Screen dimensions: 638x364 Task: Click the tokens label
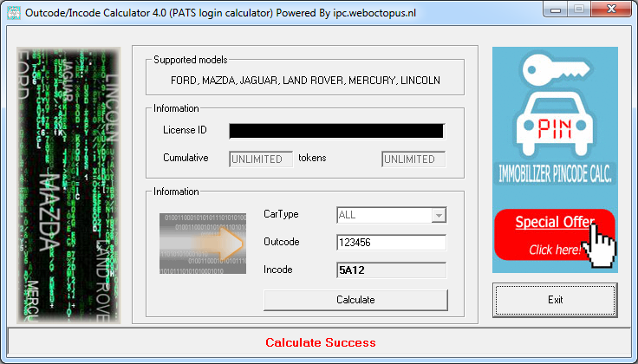312,158
